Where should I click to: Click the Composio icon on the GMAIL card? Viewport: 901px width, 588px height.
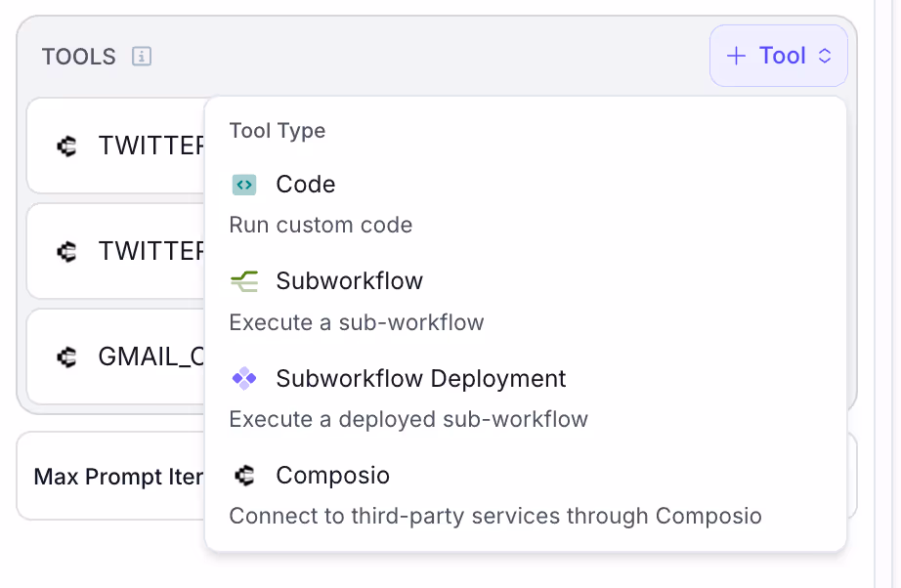click(x=67, y=357)
